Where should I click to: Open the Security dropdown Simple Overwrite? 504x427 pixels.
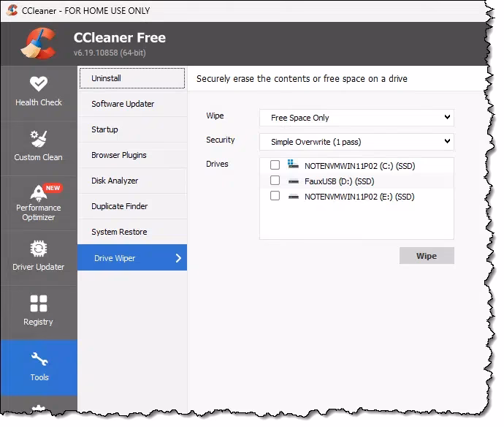tap(356, 142)
